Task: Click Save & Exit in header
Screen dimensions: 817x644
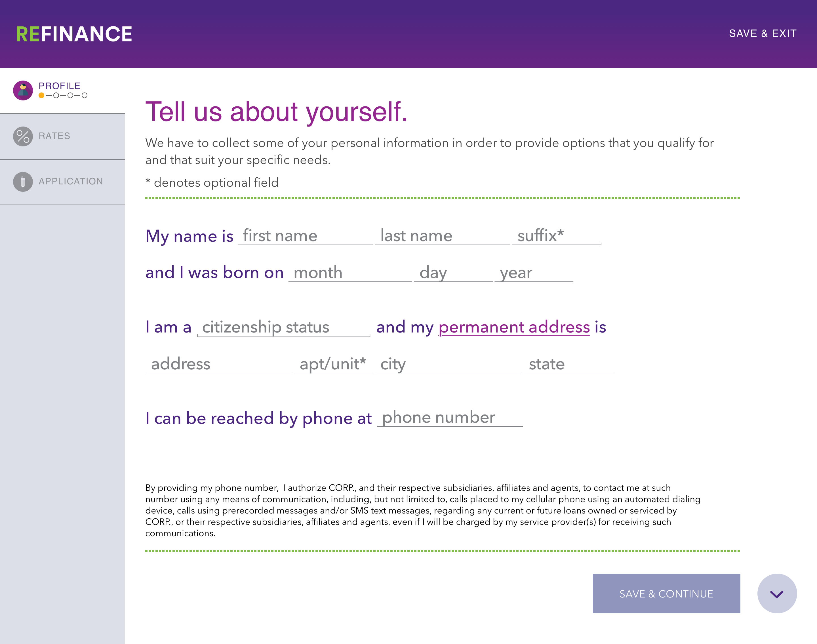Action: (762, 33)
